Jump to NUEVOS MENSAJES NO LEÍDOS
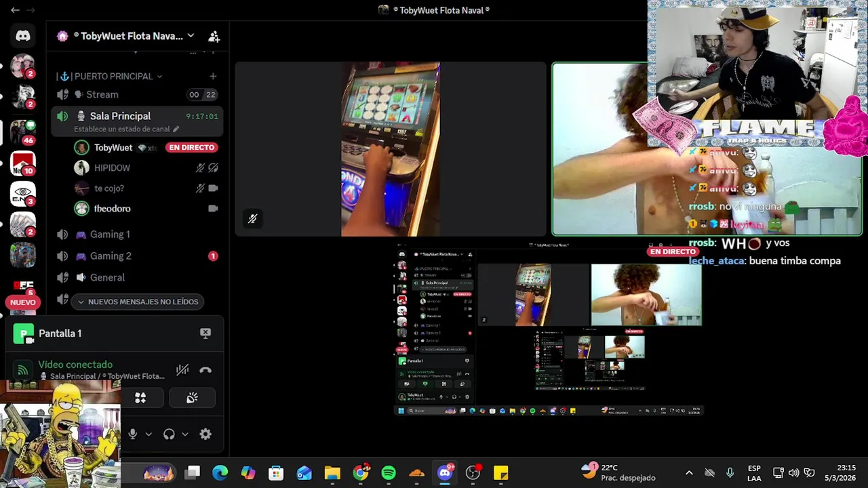The width and height of the screenshot is (868, 488). pos(138,302)
